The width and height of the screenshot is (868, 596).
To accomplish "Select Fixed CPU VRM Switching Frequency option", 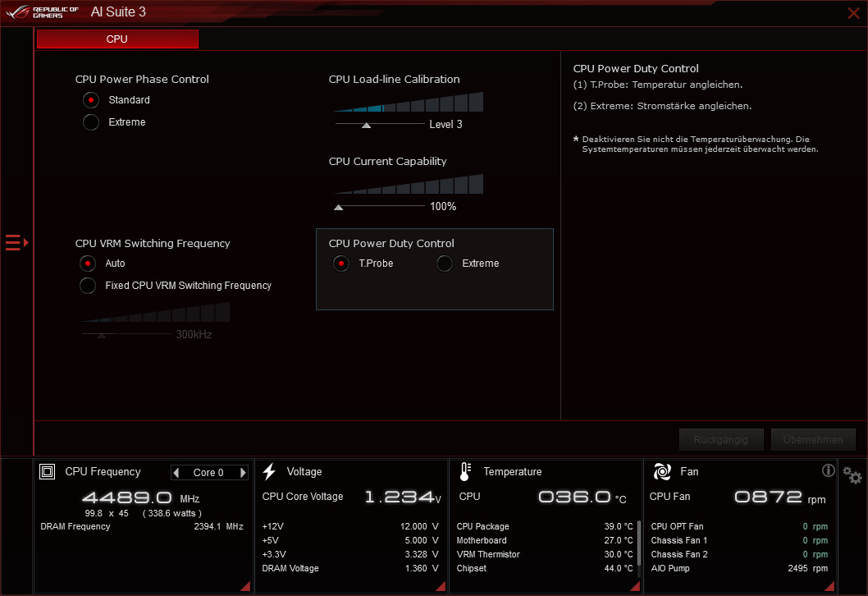I will 88,286.
